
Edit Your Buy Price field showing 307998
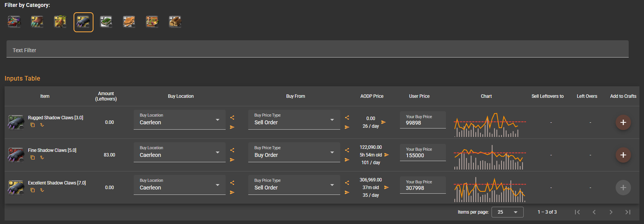422,188
